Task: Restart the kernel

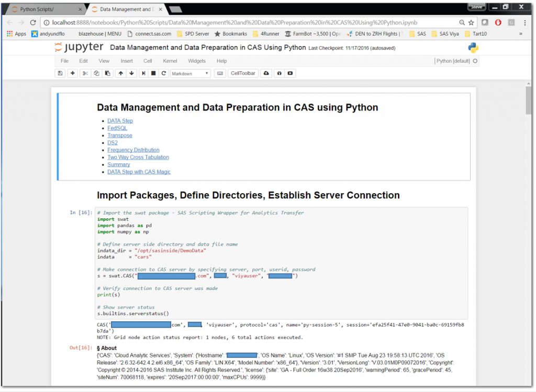Action: pyautogui.click(x=163, y=73)
